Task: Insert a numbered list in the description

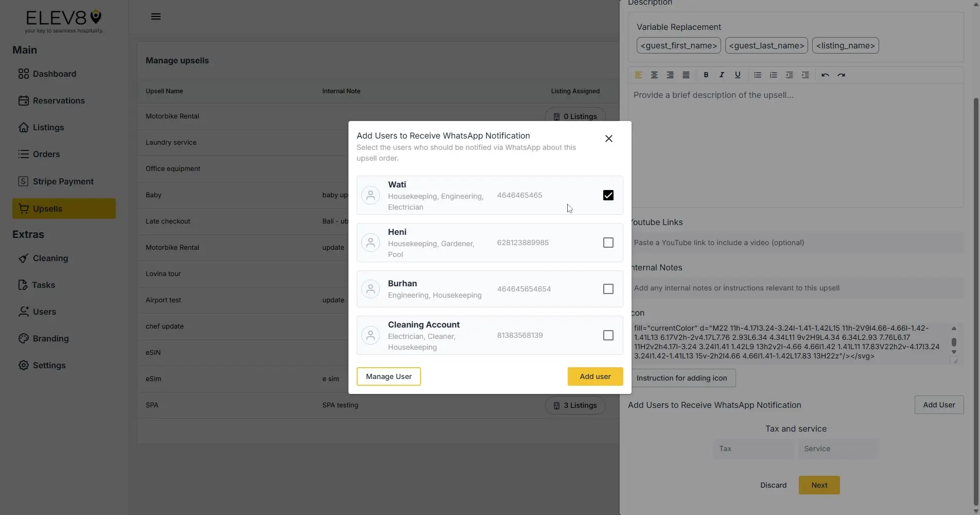Action: tap(773, 75)
